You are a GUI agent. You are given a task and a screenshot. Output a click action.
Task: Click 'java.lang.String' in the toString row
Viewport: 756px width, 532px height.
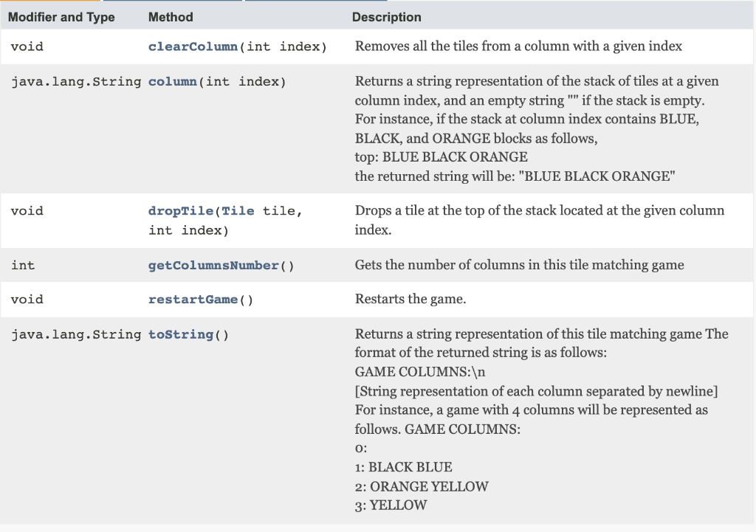(76, 334)
